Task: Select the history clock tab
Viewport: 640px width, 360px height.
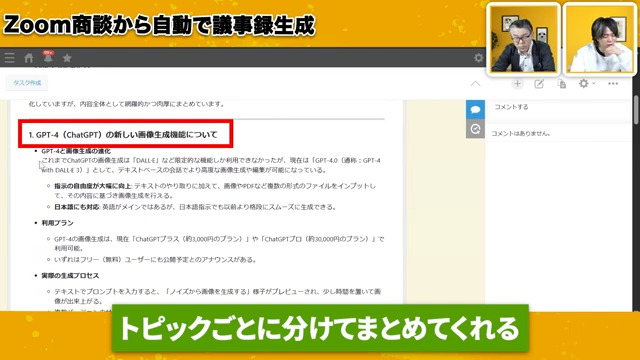Action: click(x=475, y=129)
